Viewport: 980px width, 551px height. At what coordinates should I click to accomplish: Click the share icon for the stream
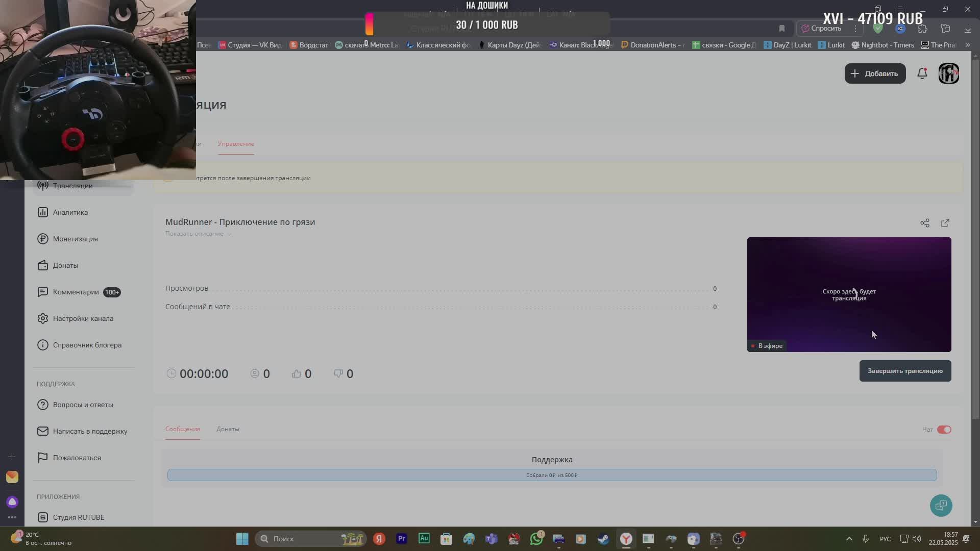924,223
